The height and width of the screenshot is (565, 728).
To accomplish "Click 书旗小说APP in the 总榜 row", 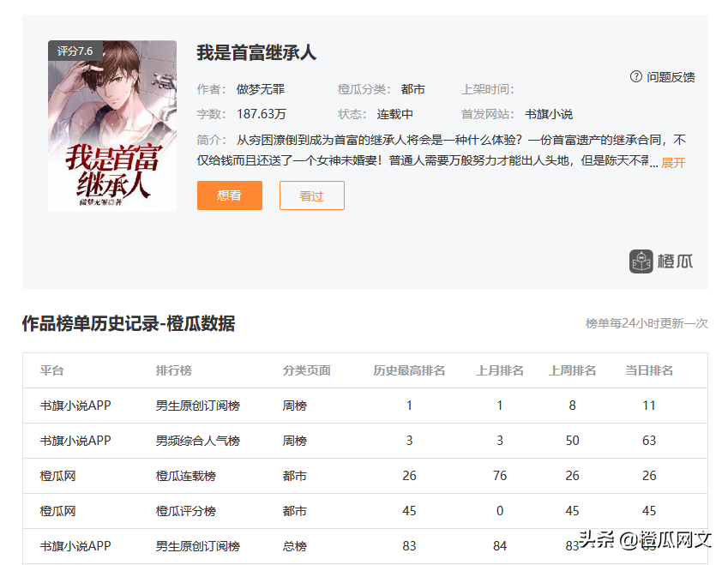I will [75, 546].
